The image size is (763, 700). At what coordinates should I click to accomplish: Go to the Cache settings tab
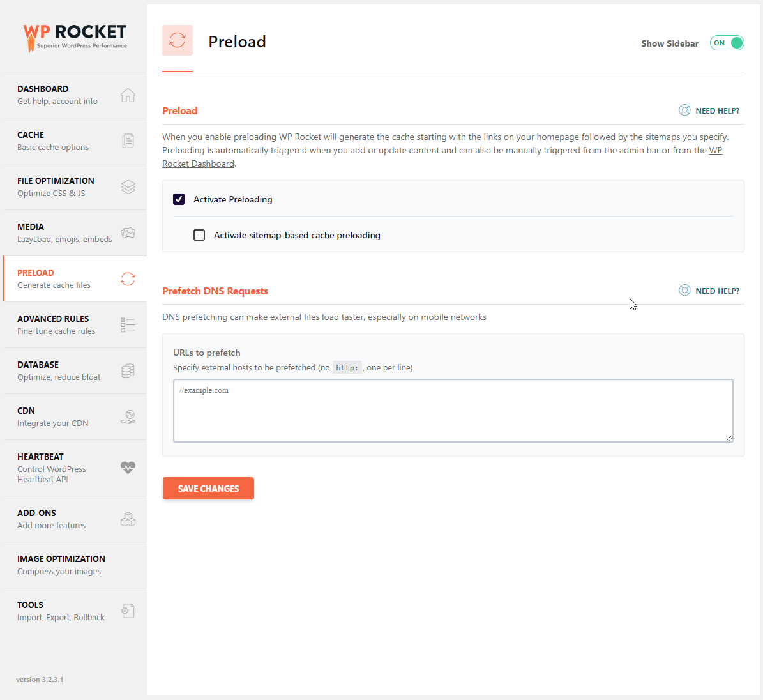click(75, 141)
